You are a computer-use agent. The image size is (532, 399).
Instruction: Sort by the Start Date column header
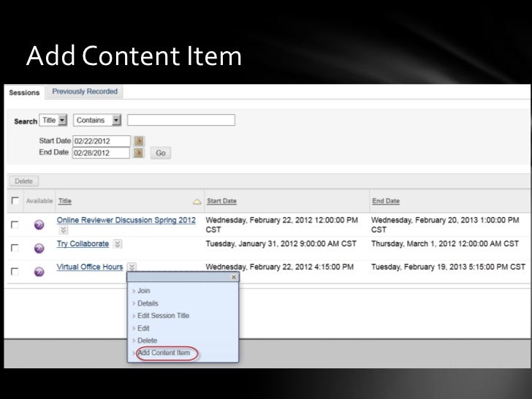(x=221, y=201)
